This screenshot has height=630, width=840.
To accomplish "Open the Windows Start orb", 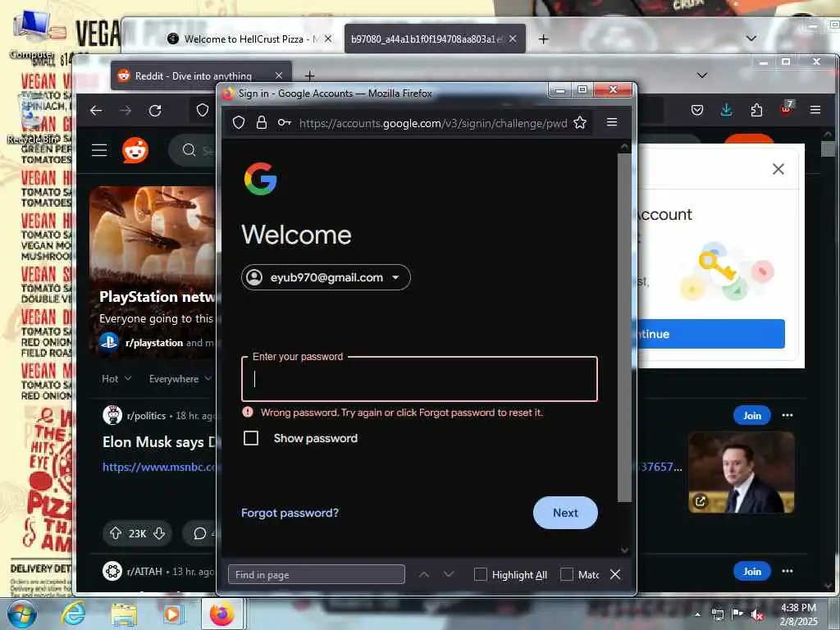I will click(x=21, y=614).
